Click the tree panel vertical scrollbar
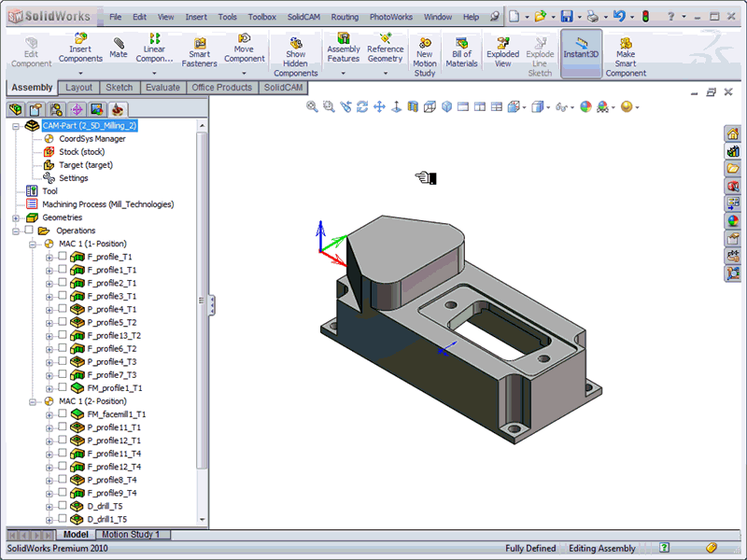747x560 pixels. tap(202, 300)
